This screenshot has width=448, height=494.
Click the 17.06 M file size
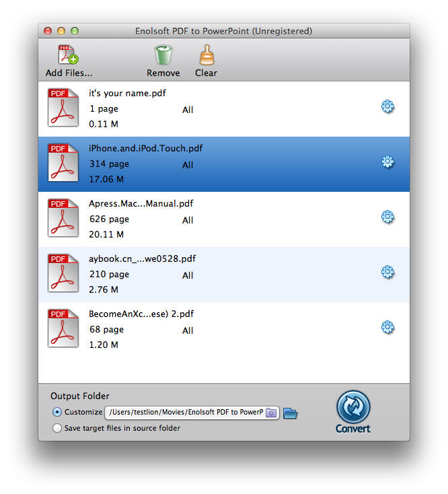click(x=106, y=179)
